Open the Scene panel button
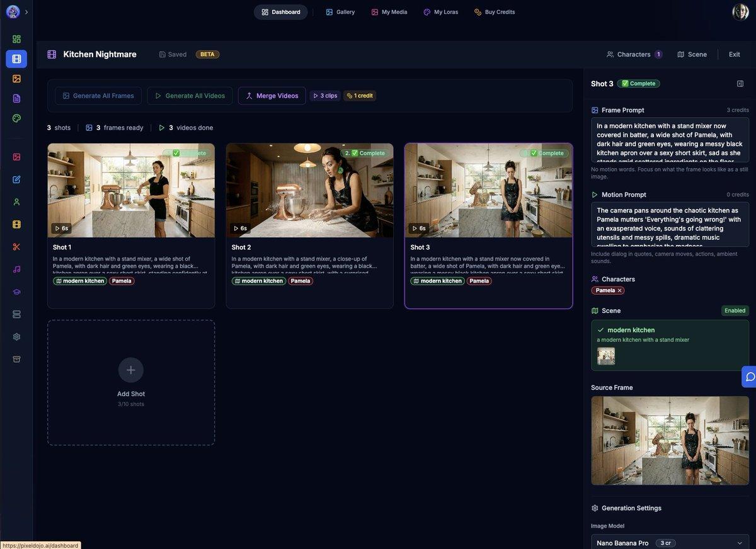Image resolution: width=756 pixels, height=549 pixels. (692, 54)
